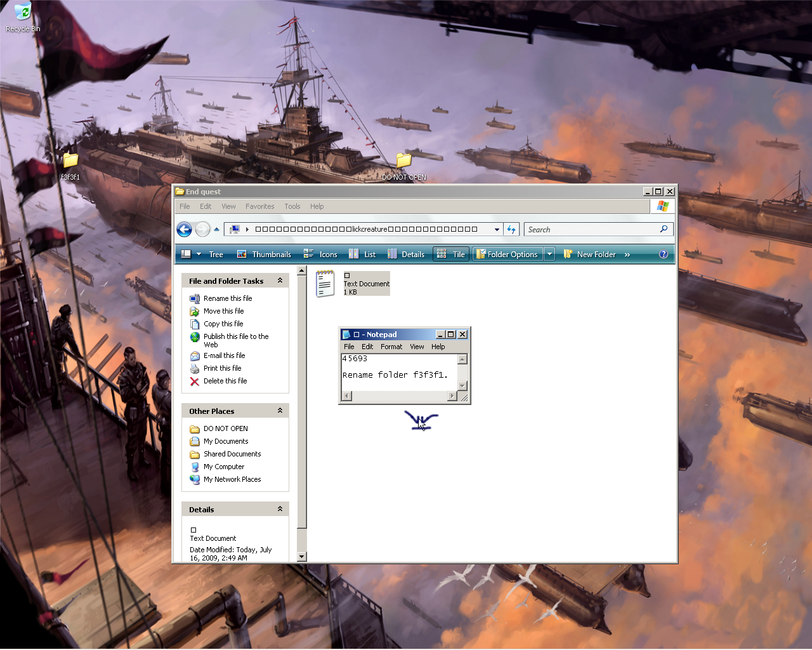Collapse the File and Folder Tasks panel
The image size is (812, 650).
tap(280, 281)
